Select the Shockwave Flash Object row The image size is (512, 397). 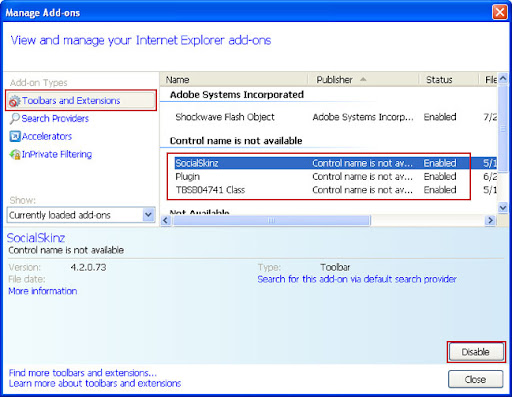(x=336, y=117)
